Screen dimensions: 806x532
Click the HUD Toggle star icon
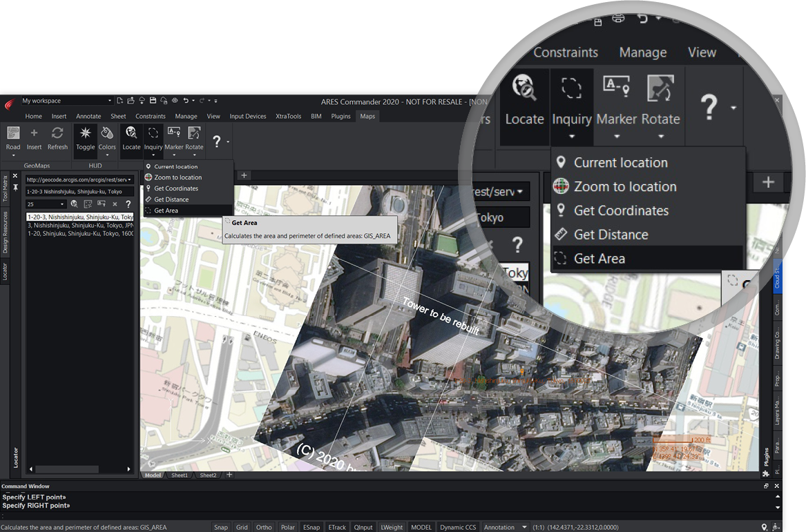tap(86, 133)
